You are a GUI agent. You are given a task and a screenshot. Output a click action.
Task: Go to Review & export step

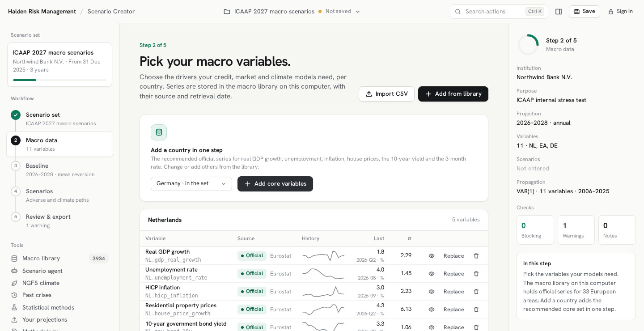pos(59,221)
